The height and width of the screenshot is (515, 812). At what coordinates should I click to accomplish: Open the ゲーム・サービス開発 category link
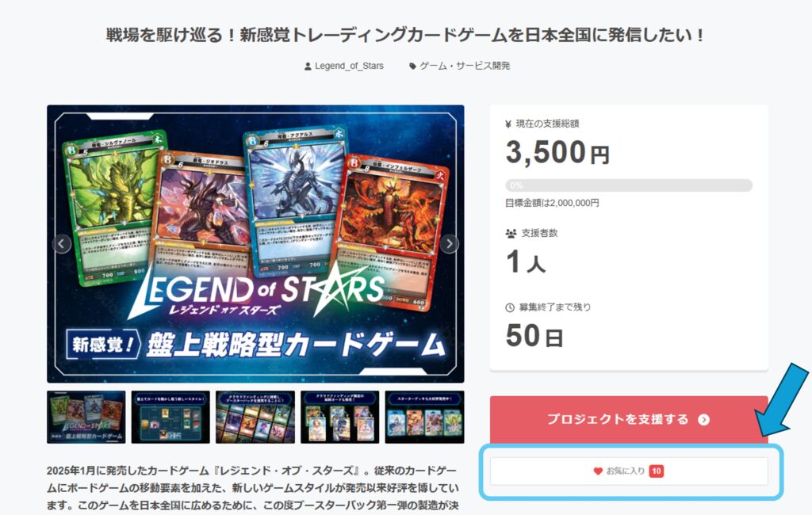465,67
